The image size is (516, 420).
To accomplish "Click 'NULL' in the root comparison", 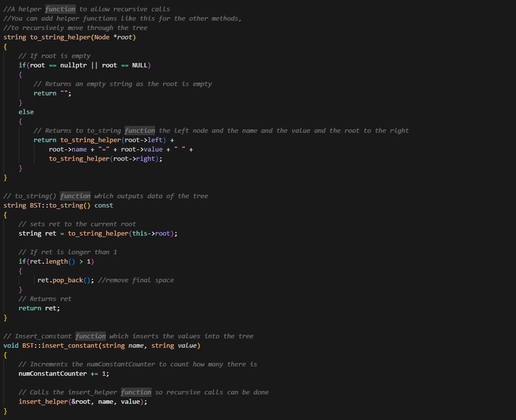I will 140,65.
